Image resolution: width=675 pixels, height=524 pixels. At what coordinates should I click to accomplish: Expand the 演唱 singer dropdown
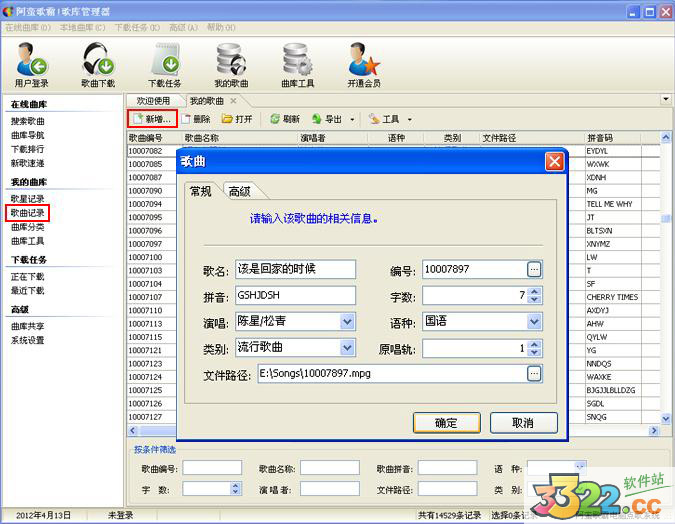347,322
